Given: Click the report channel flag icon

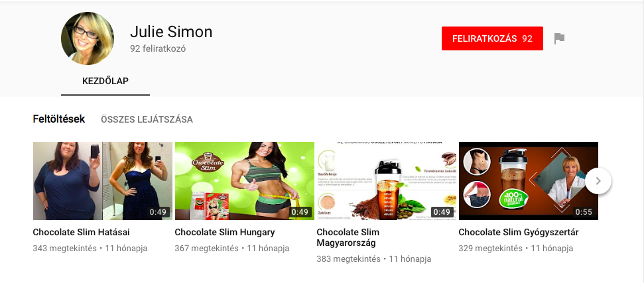Looking at the screenshot, I should click(559, 38).
